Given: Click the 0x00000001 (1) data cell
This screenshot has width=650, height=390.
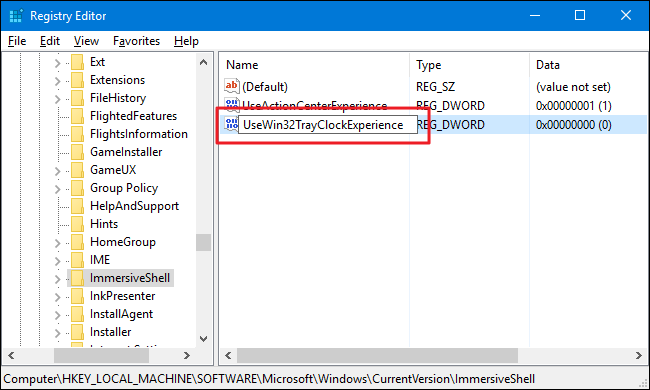Looking at the screenshot, I should 573,106.
